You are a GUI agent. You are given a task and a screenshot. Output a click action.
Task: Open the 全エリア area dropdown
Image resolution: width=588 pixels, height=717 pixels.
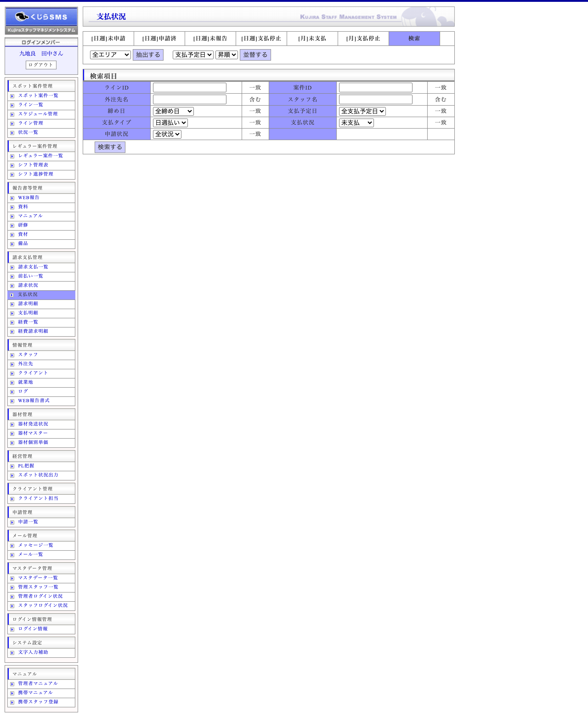tap(110, 54)
